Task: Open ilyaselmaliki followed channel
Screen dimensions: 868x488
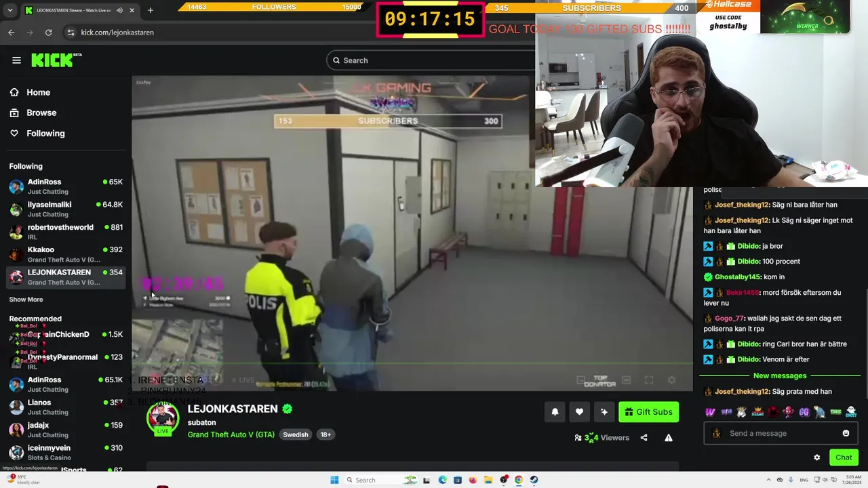Action: (x=66, y=209)
